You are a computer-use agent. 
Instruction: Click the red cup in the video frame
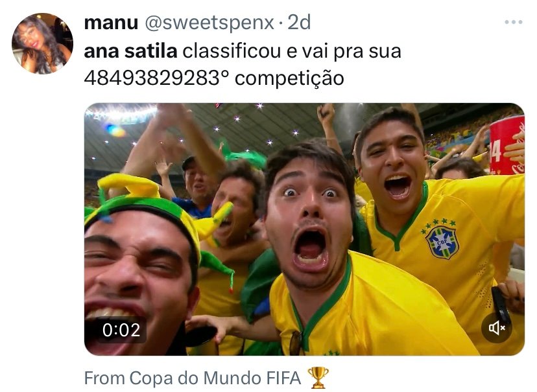click(x=506, y=144)
